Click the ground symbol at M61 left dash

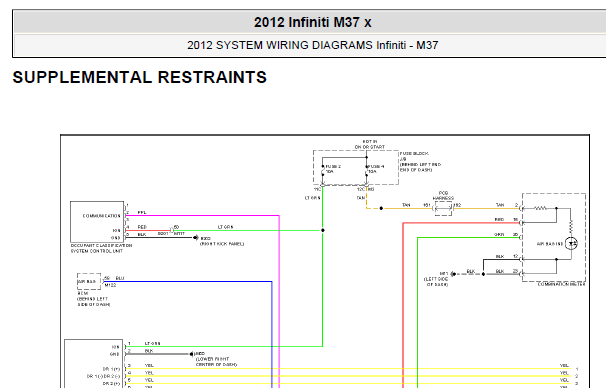click(453, 274)
